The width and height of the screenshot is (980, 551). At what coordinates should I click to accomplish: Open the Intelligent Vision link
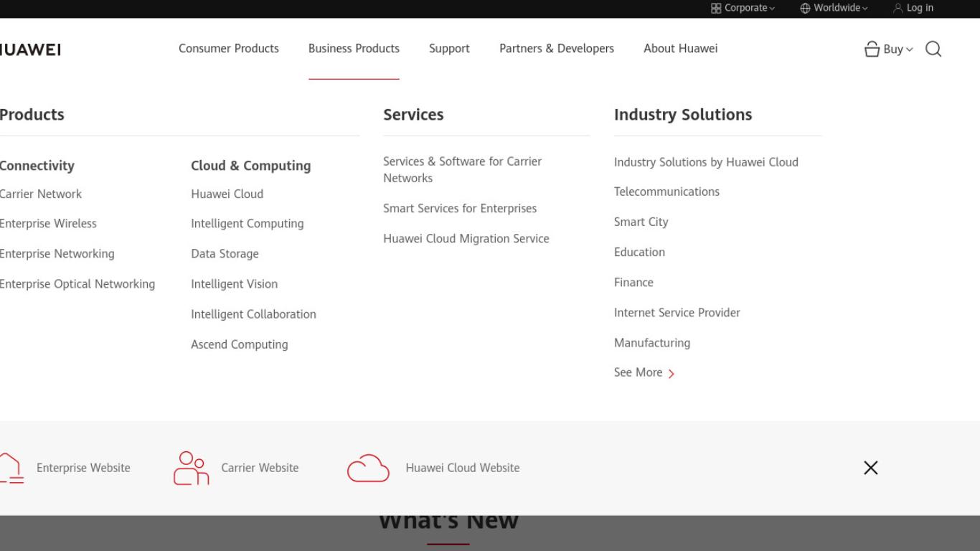(x=234, y=284)
